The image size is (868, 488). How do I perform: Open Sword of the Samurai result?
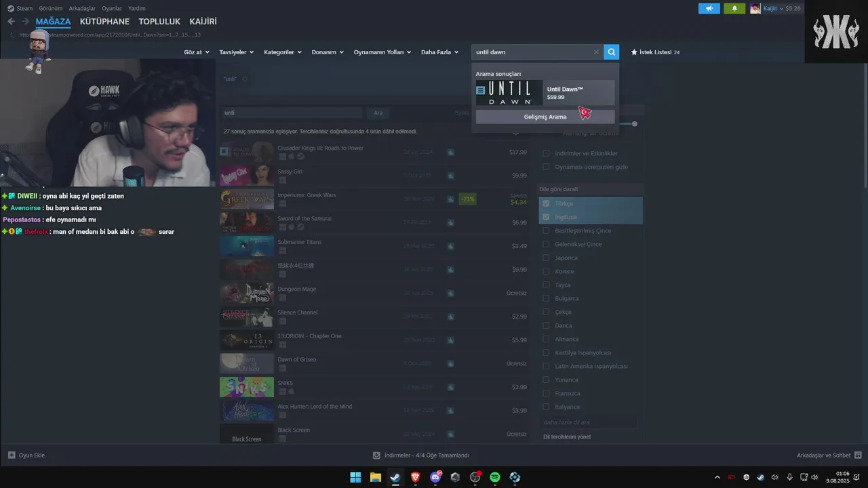(374, 222)
